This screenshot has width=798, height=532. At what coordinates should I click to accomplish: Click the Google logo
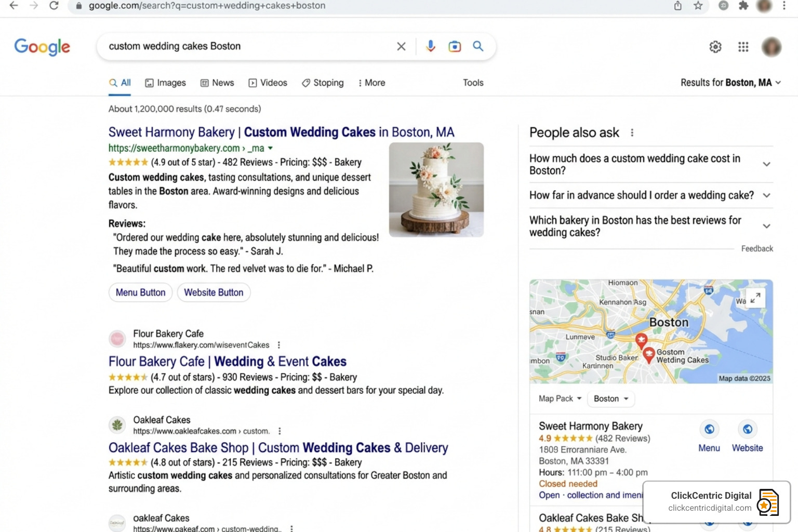point(42,47)
